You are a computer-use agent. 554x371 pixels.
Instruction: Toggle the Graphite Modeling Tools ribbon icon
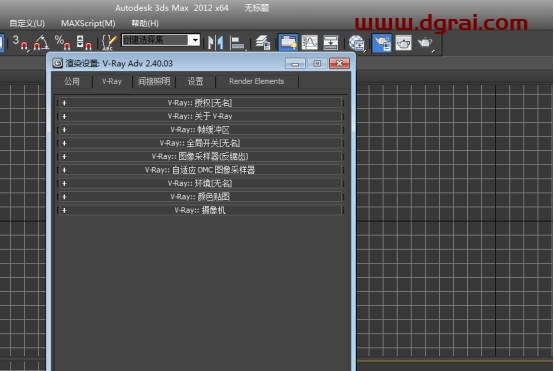coord(288,42)
